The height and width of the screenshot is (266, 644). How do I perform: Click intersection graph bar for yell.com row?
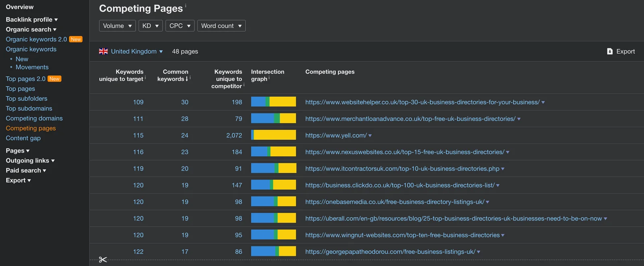click(x=273, y=135)
